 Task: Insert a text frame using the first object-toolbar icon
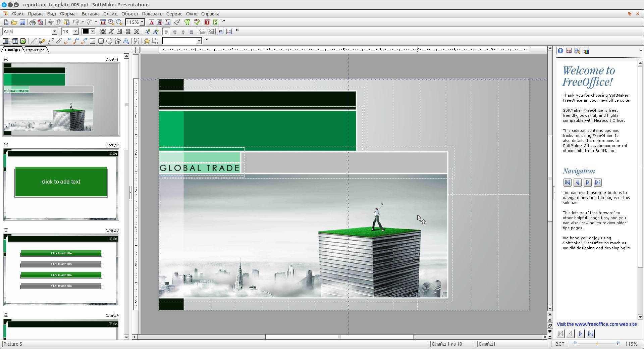click(6, 41)
